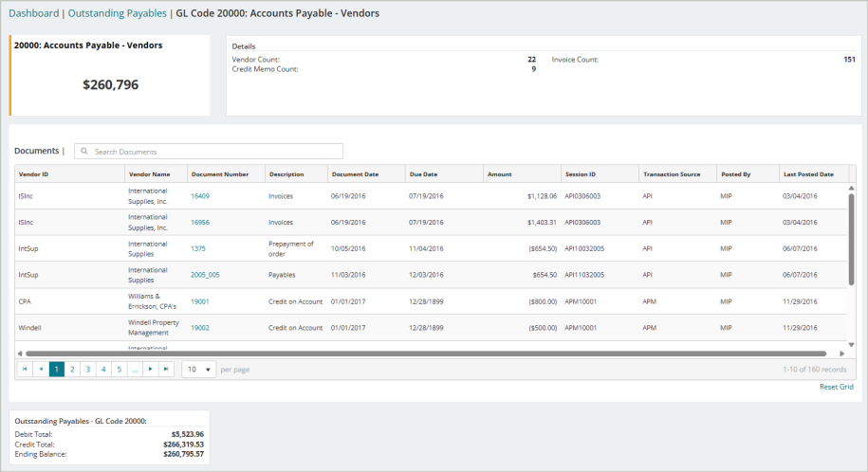The width and height of the screenshot is (868, 472).
Task: Open document number 19002
Action: click(200, 328)
